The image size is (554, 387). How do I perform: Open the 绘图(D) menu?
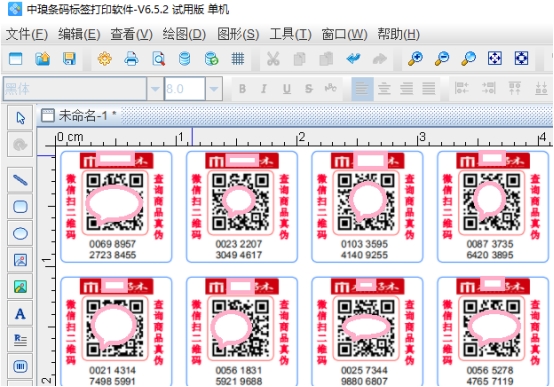184,34
